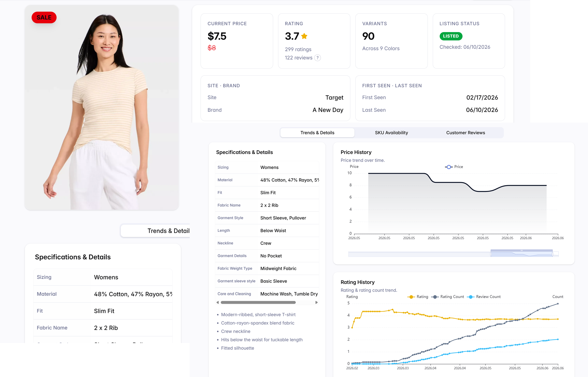Click the Cotton-rayon-spandex blend fabric bullet
The width and height of the screenshot is (588, 377).
point(258,323)
